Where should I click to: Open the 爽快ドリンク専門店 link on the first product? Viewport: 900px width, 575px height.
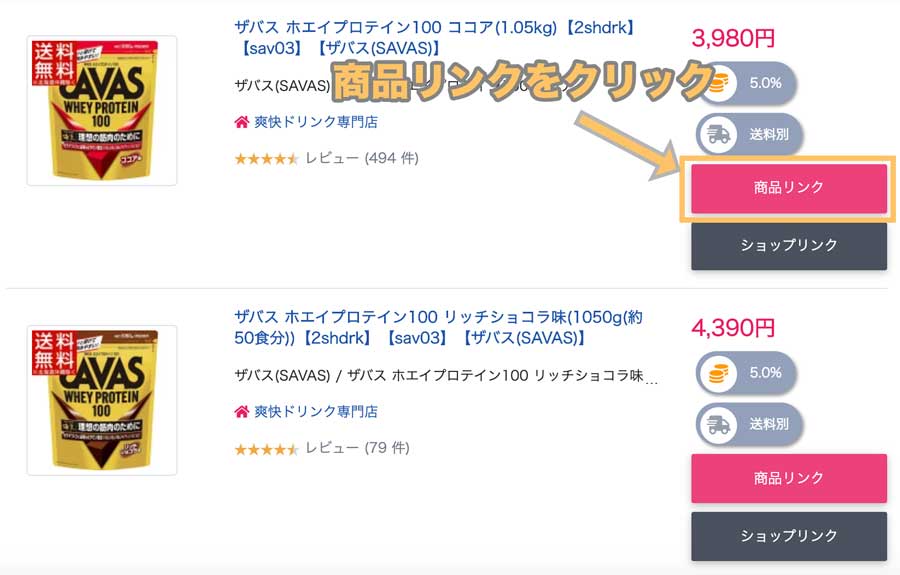(x=316, y=122)
